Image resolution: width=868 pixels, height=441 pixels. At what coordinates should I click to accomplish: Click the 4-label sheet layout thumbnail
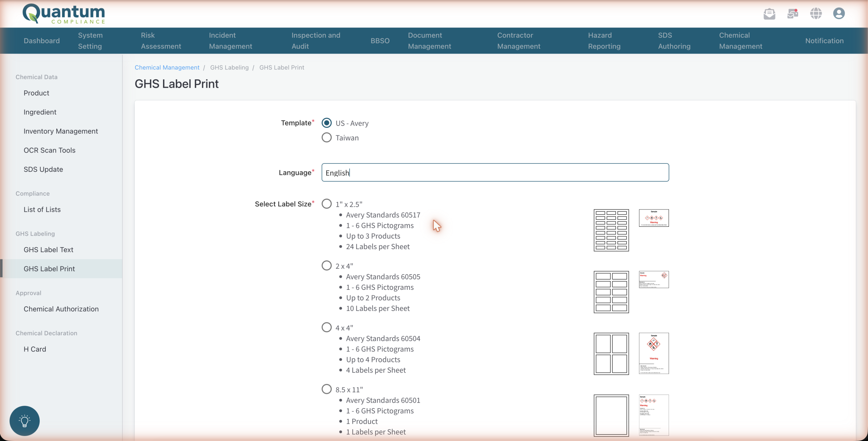611,354
